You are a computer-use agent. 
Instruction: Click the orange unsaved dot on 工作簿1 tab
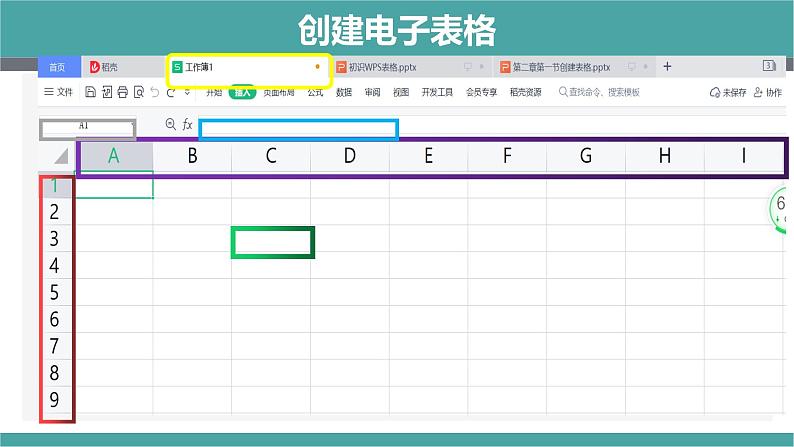[317, 66]
